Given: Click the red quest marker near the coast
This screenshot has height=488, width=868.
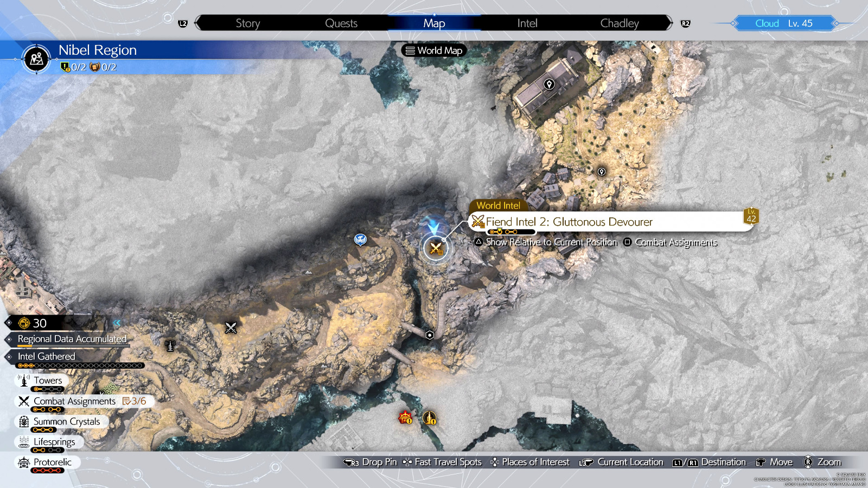Looking at the screenshot, I should (405, 418).
